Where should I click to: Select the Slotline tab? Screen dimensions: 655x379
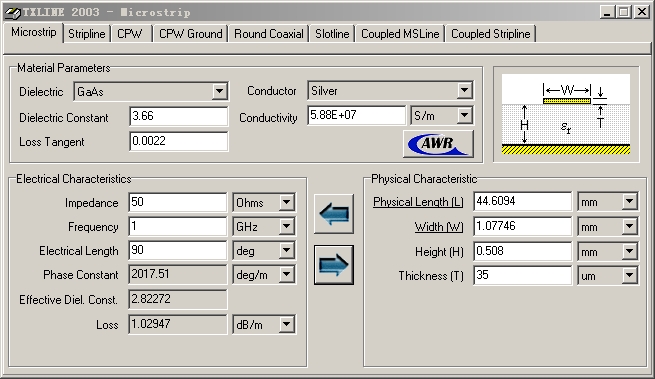(332, 34)
